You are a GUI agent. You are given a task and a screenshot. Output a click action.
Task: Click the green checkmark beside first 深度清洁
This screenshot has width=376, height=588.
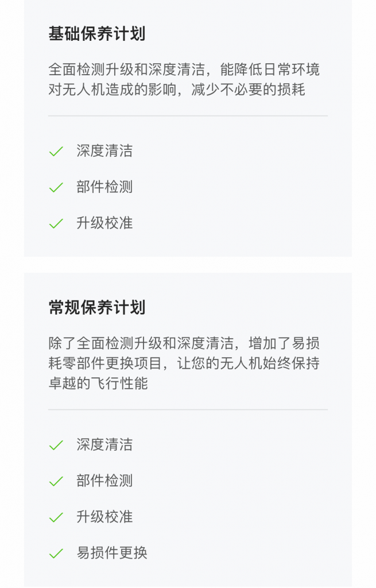pyautogui.click(x=56, y=152)
